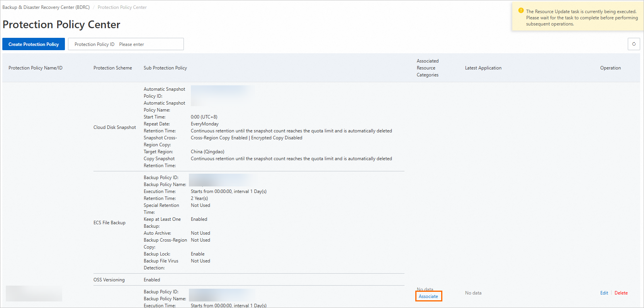The height and width of the screenshot is (308, 644).
Task: Click the Resource Update task notification message
Action: (x=582, y=18)
